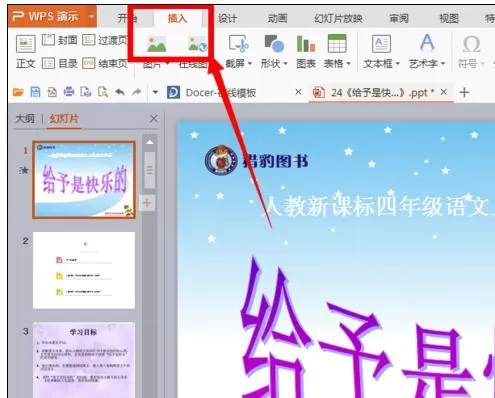
Task: Click the print icon
Action: click(69, 92)
